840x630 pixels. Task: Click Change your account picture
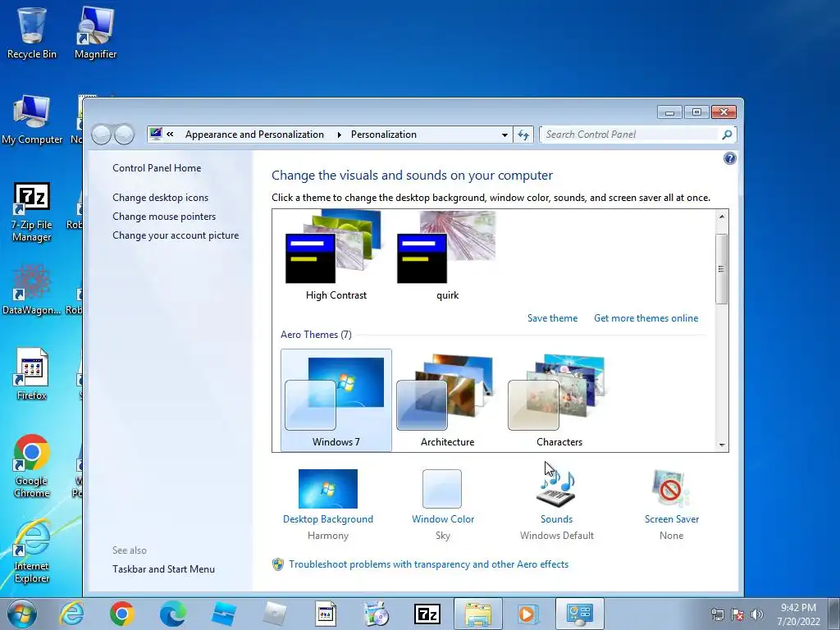click(x=176, y=235)
